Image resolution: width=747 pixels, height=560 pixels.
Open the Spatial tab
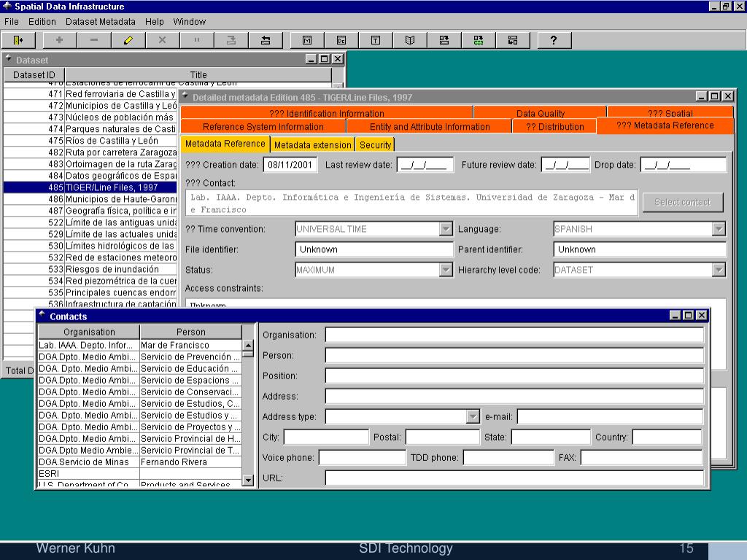670,113
